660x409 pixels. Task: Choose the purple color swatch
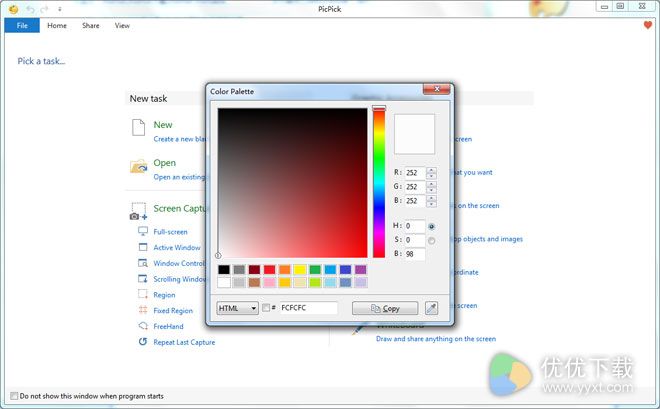pos(360,270)
